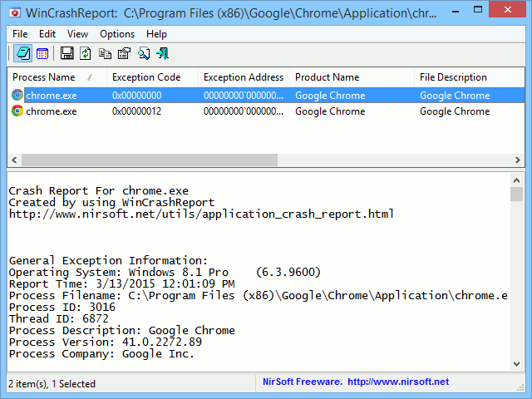Sort by Exception Address column header
This screenshot has width=532, height=399.
(x=244, y=77)
